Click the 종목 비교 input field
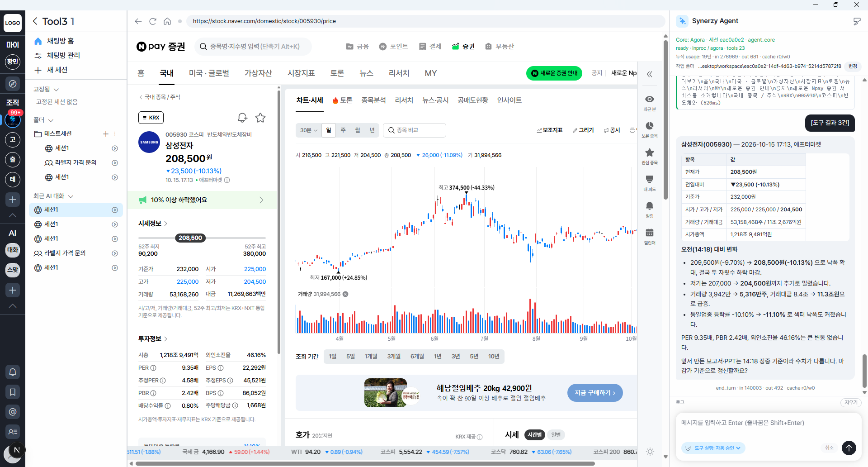Image resolution: width=868 pixels, height=467 pixels. (415, 130)
